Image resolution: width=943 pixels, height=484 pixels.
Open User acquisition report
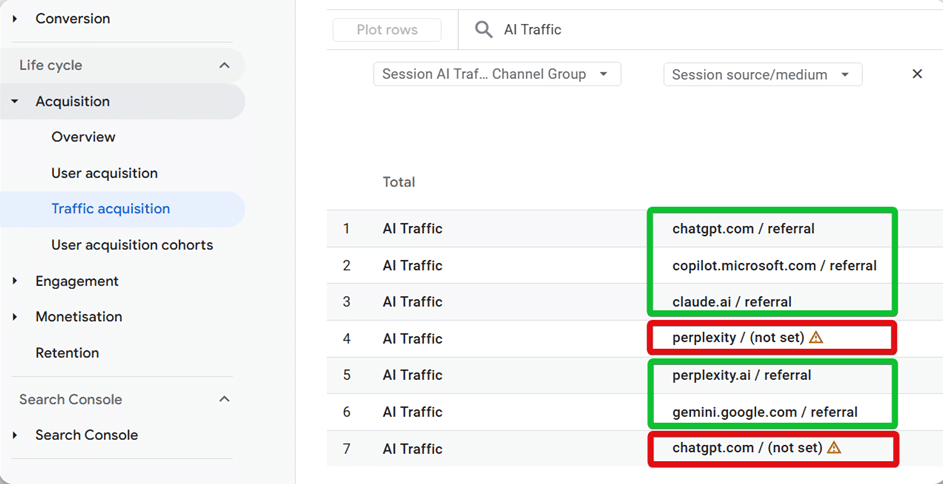click(104, 173)
